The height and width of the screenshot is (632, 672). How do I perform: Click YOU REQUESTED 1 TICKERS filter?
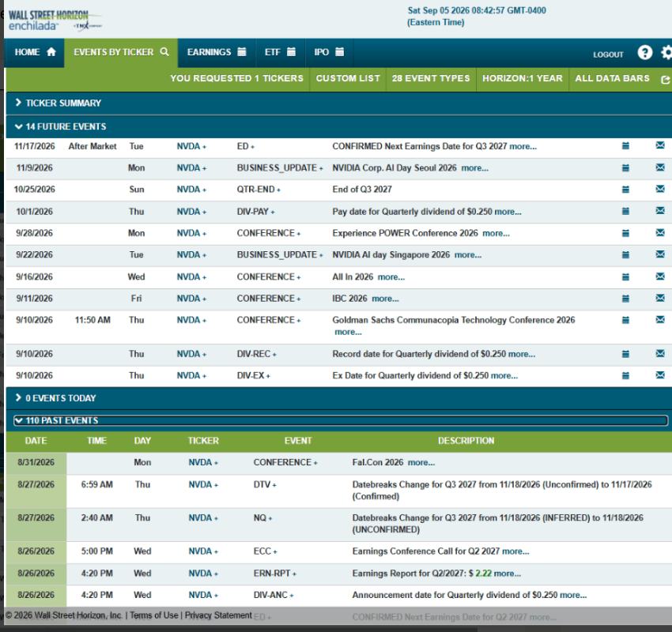click(236, 78)
